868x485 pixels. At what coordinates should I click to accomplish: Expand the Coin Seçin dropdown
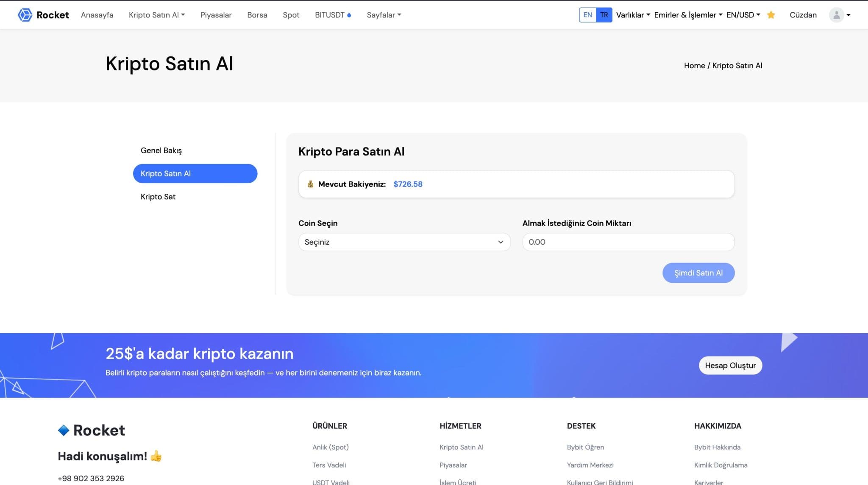[404, 242]
